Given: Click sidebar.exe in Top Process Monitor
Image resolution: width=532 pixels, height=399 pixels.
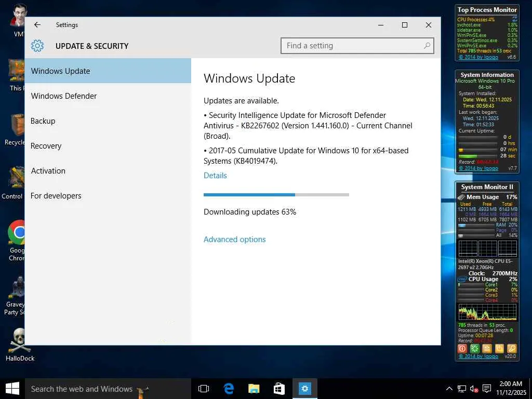Looking at the screenshot, I should pos(469,30).
